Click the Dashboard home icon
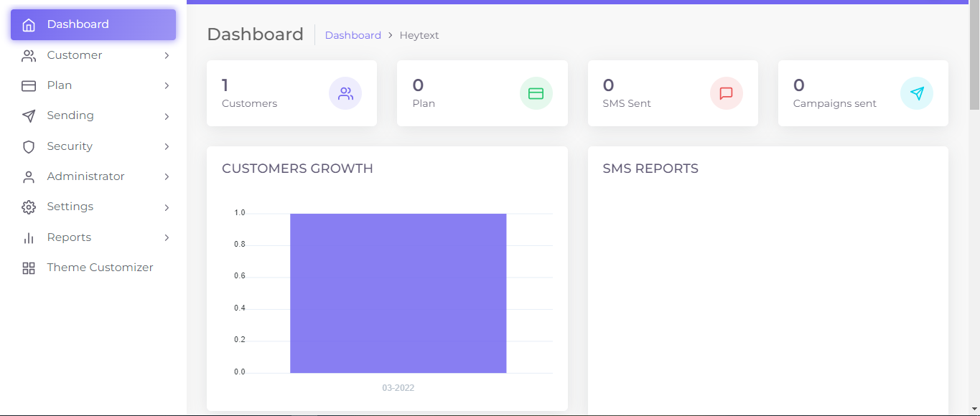This screenshot has width=980, height=416. click(x=29, y=24)
